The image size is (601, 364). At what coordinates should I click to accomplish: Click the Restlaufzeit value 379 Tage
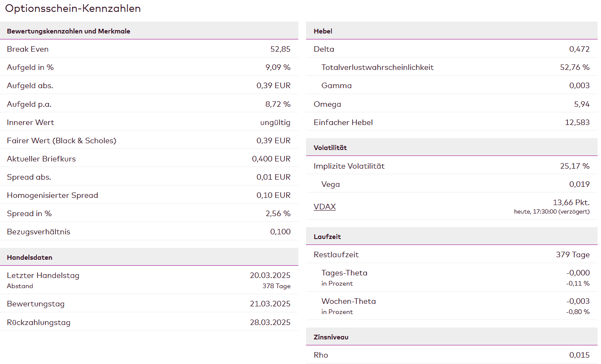point(573,255)
